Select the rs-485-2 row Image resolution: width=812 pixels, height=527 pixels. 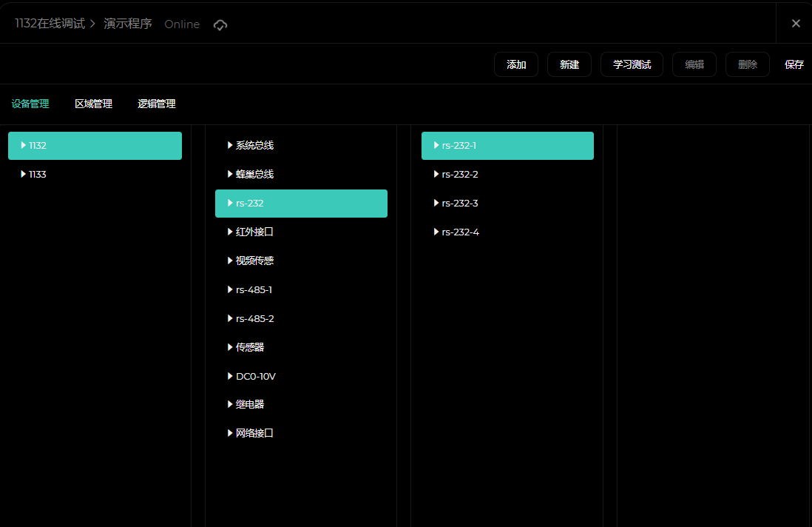click(301, 319)
